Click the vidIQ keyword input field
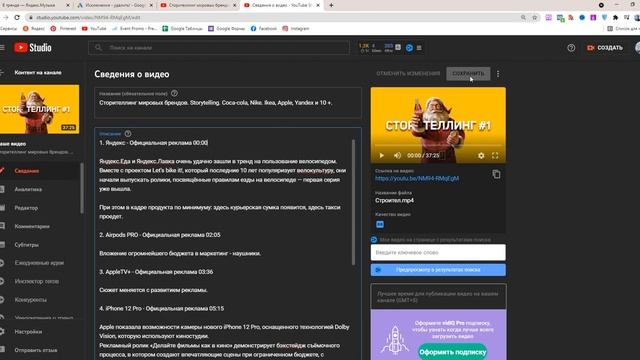640x360 pixels. [438, 252]
